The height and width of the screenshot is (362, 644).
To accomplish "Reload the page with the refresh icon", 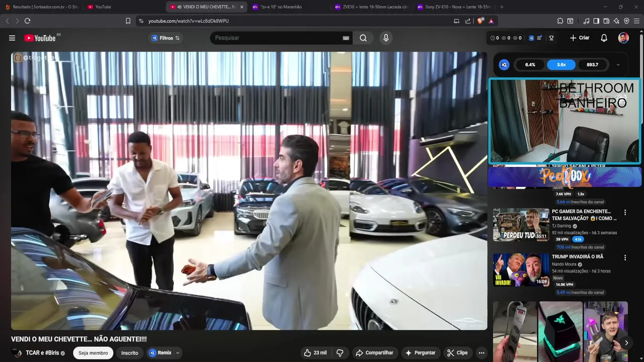I will (x=27, y=21).
